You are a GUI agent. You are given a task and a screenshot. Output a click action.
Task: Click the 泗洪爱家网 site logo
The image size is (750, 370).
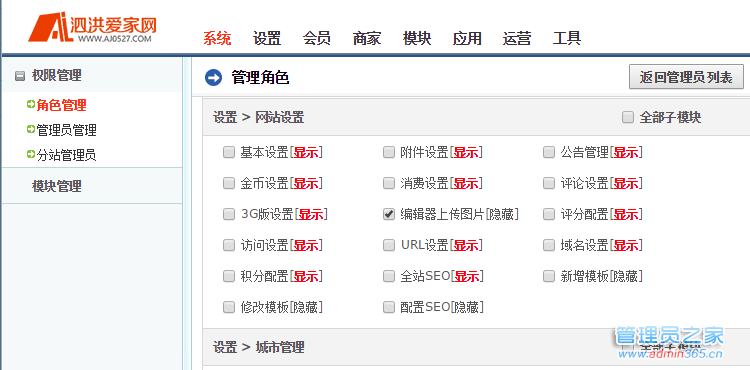pos(92,28)
